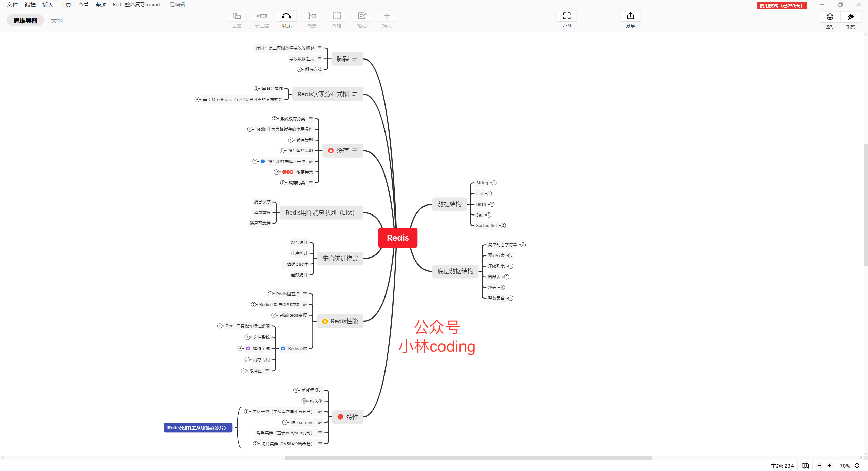
Task: Open the Format (格式) panel icon
Action: tap(850, 17)
